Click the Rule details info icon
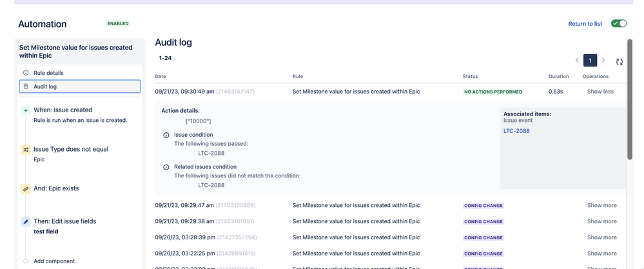644x269 pixels. click(26, 73)
